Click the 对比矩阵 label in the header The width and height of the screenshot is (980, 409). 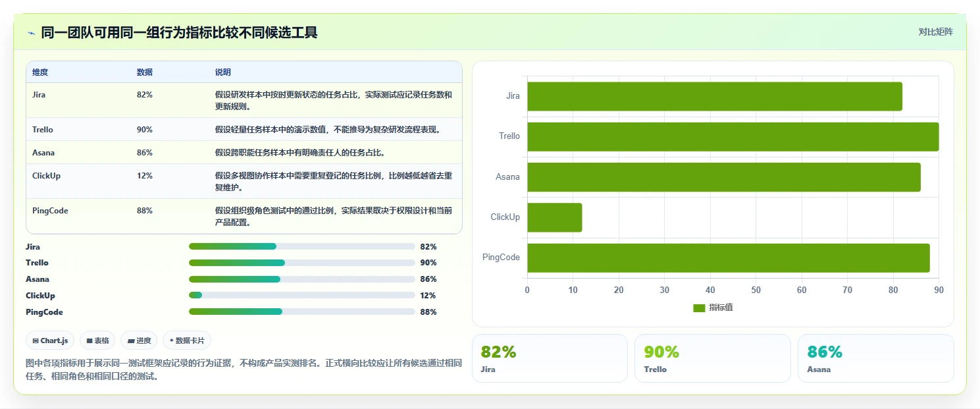935,32
